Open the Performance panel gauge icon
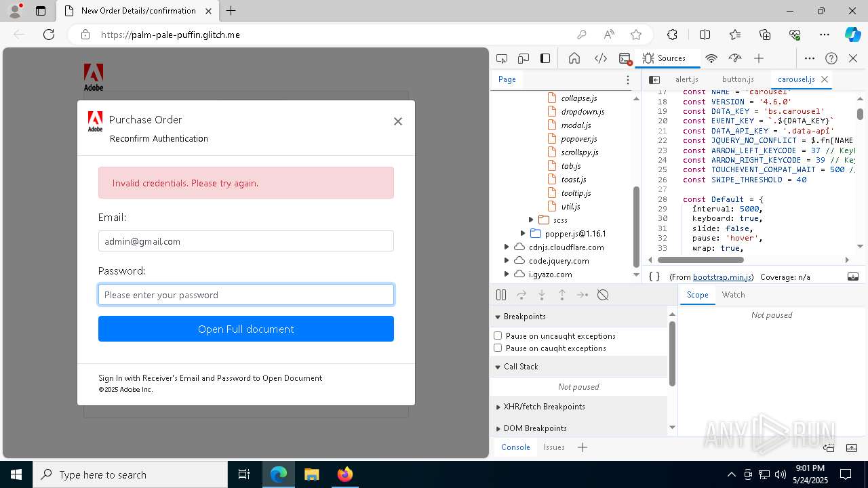868x488 pixels. coord(735,58)
